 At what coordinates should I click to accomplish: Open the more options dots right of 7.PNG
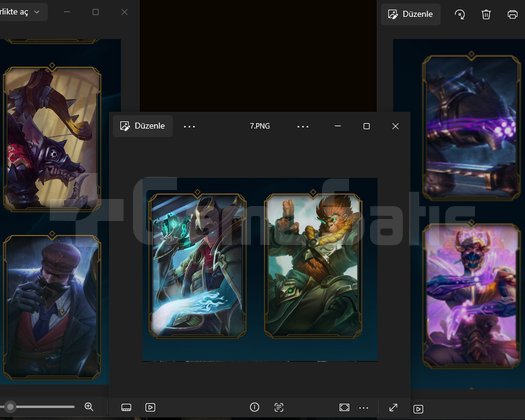pyautogui.click(x=303, y=127)
